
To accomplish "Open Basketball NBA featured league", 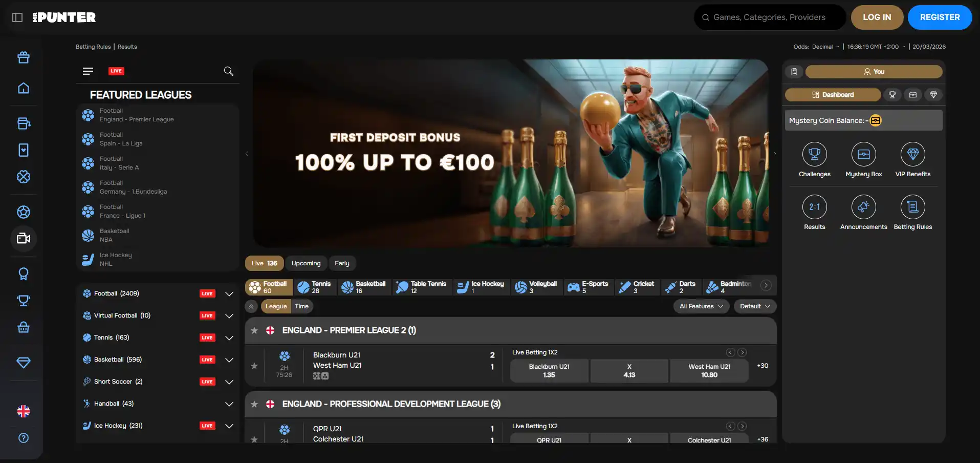I will [x=157, y=236].
